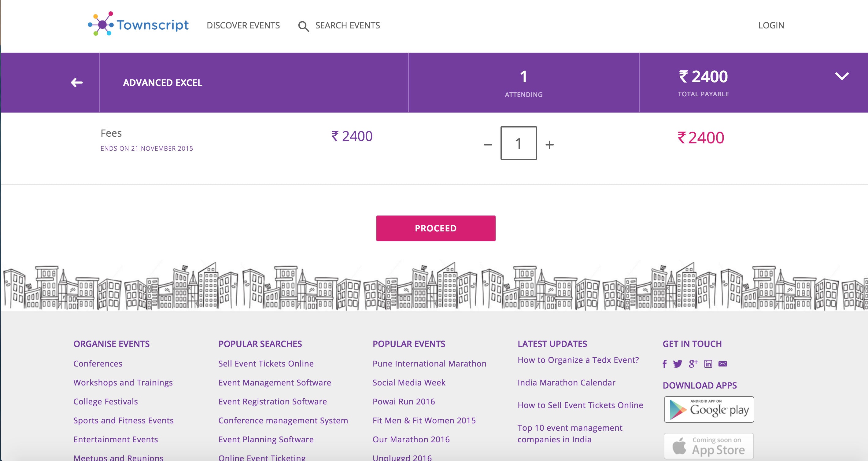Open Workshops and Trainings link
Screen dimensions: 868x461
pyautogui.click(x=123, y=382)
